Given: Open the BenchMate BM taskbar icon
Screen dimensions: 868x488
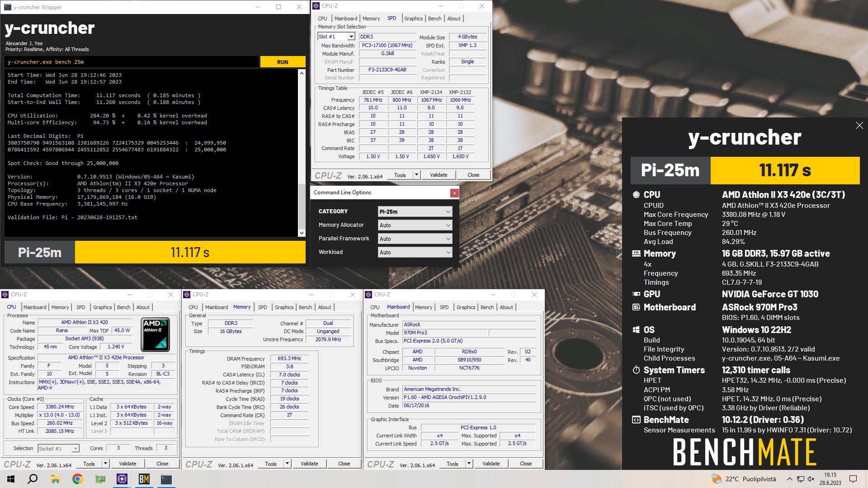Looking at the screenshot, I should tap(144, 479).
